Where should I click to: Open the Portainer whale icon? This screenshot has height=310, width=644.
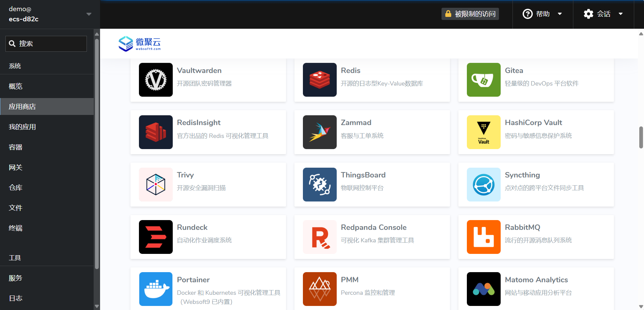point(156,289)
